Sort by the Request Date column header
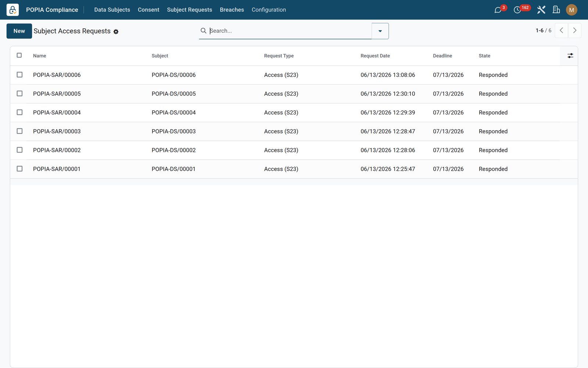 pyautogui.click(x=375, y=56)
